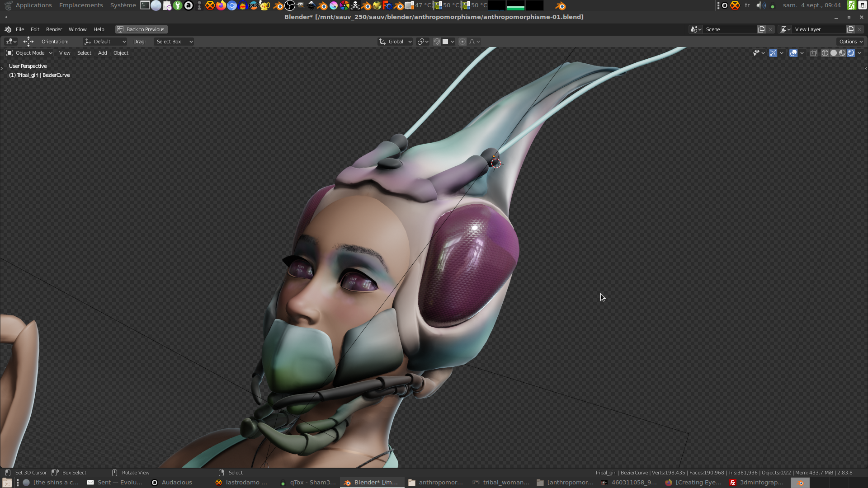Switch to the lastrodamo taskbar window
The height and width of the screenshot is (488, 868).
tap(242, 483)
